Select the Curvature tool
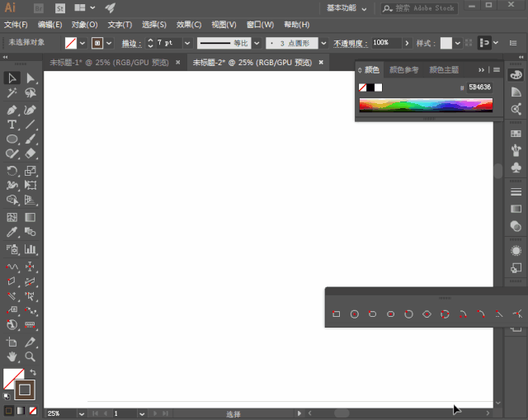528x420 pixels. [31, 110]
